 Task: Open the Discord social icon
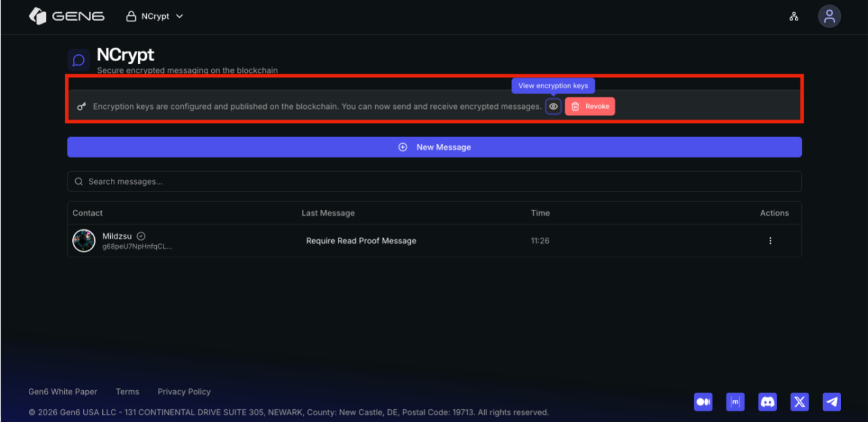767,402
